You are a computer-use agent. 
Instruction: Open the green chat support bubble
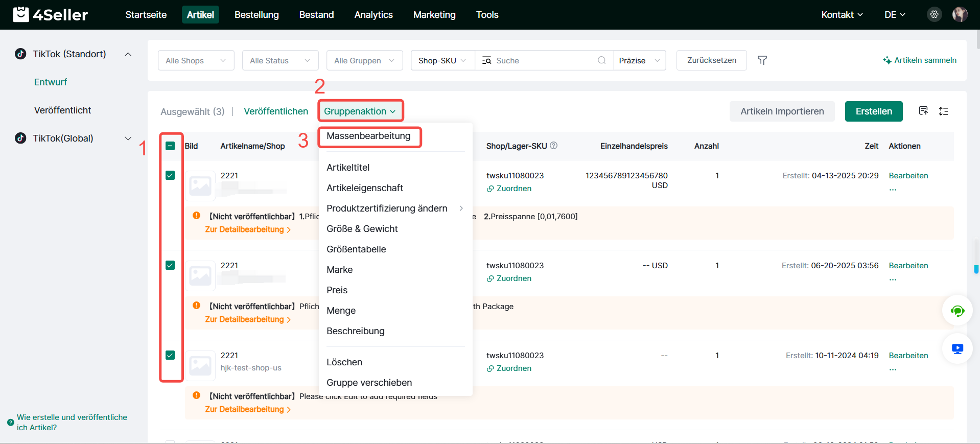pyautogui.click(x=957, y=311)
